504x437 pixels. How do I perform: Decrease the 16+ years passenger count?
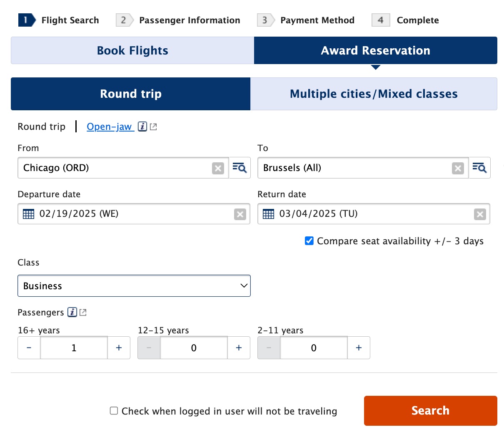[29, 348]
